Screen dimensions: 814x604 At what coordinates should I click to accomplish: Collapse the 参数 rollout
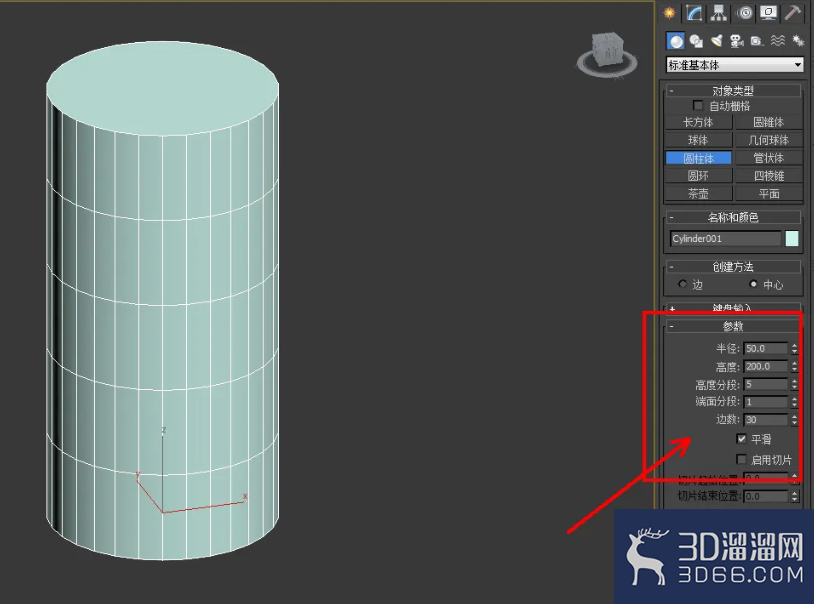point(733,326)
